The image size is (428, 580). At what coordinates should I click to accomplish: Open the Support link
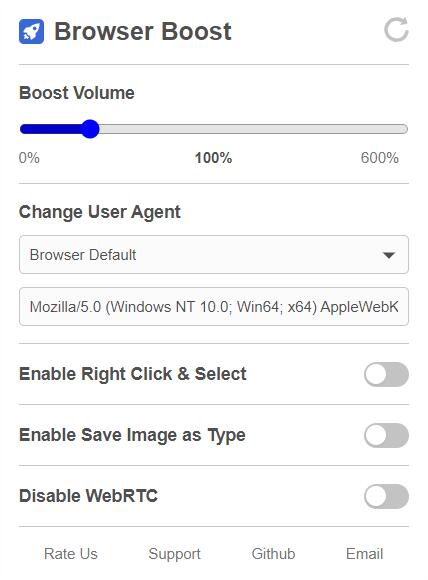click(174, 554)
